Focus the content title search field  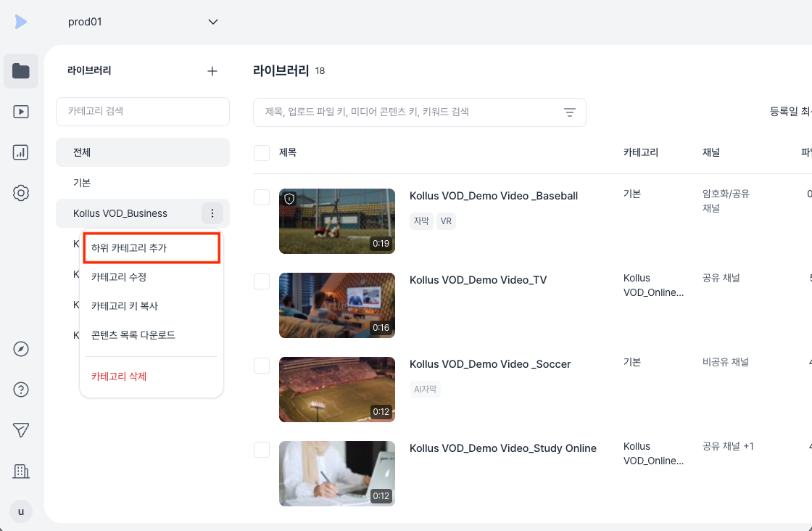420,112
